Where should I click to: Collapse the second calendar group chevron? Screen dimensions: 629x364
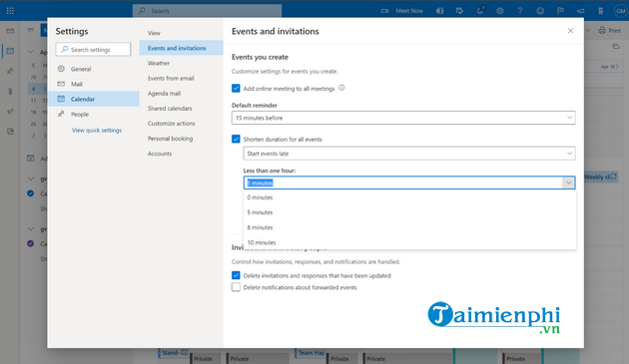(31, 229)
